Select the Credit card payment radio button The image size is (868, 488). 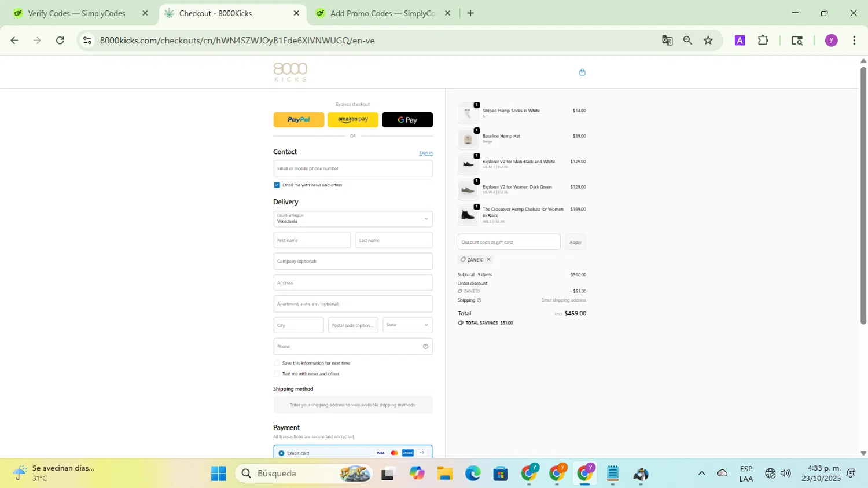click(x=281, y=453)
